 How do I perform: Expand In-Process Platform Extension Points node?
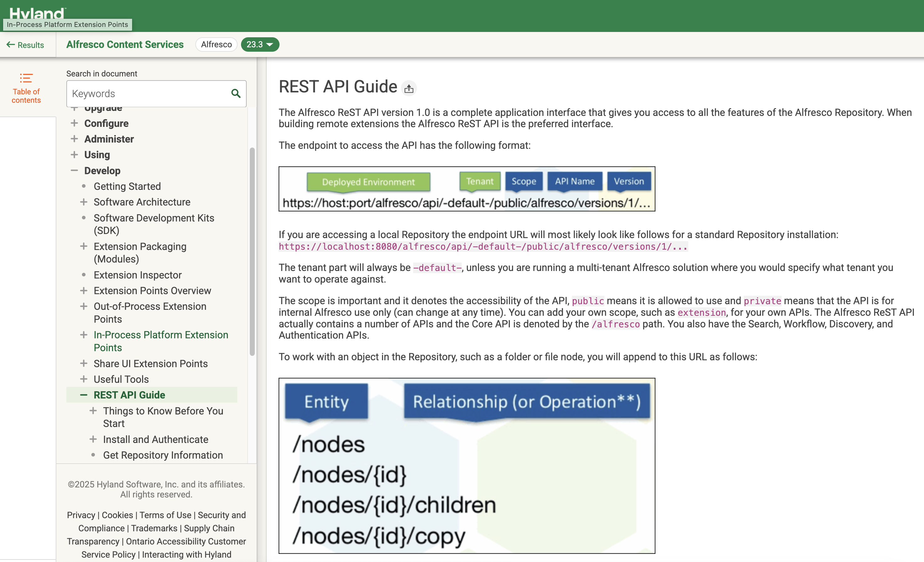coord(84,335)
